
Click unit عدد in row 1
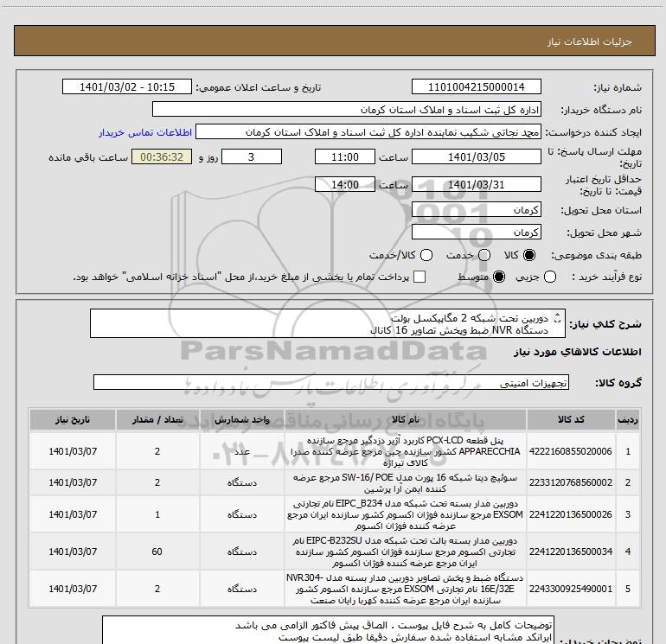click(241, 451)
